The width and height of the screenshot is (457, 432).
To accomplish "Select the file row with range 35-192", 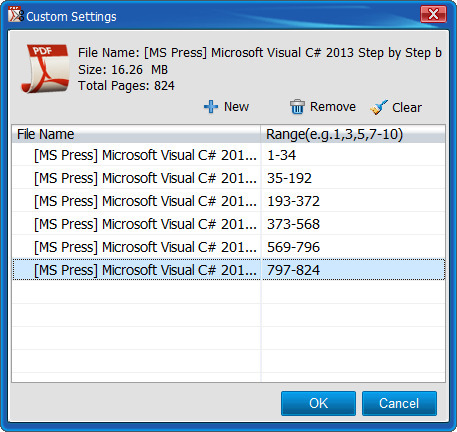I will (x=229, y=178).
